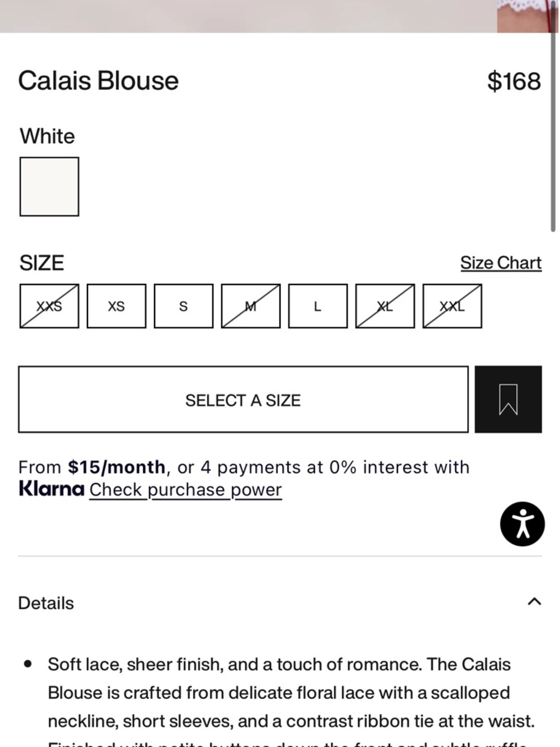Click Check purchase power link
Viewport: 560px width, 747px height.
click(x=185, y=490)
